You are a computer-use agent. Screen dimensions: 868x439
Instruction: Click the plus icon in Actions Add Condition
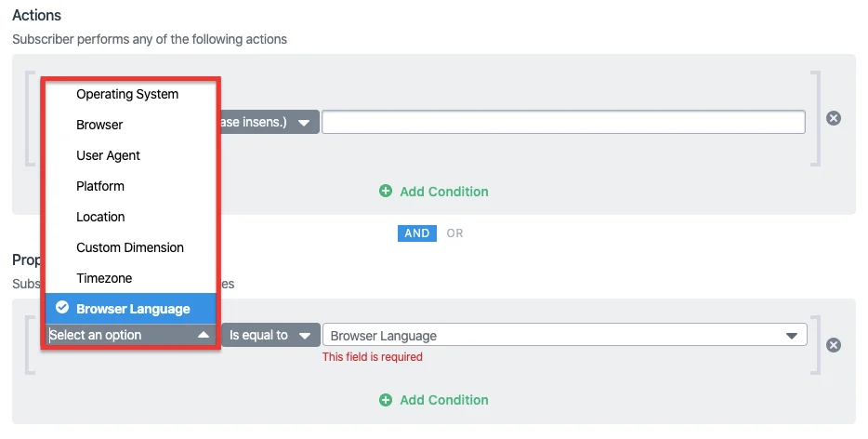click(x=386, y=192)
